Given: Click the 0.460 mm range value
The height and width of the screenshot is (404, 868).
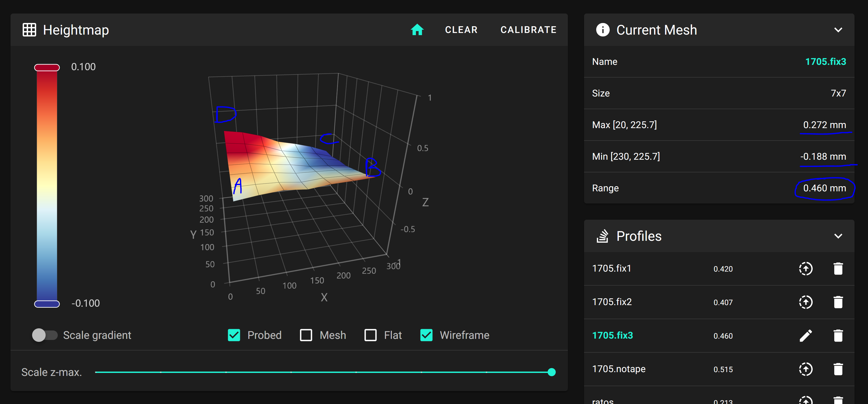Looking at the screenshot, I should (824, 188).
